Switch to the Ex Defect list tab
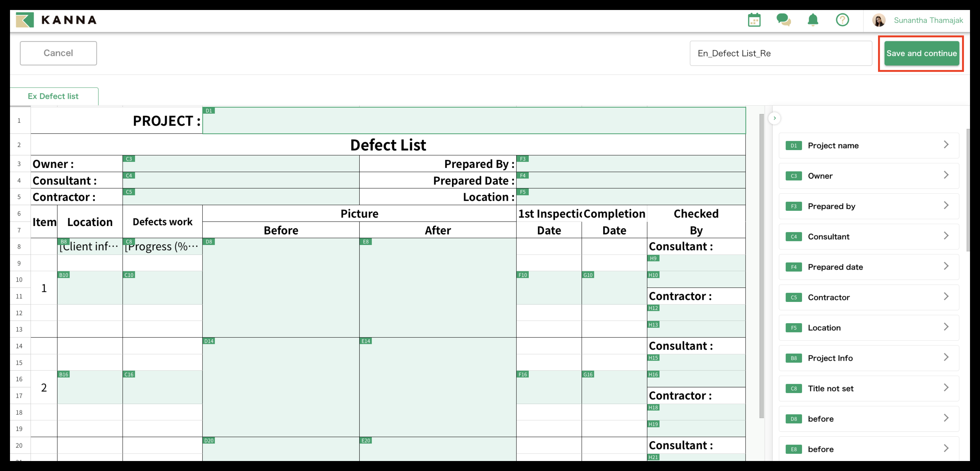 (x=53, y=97)
